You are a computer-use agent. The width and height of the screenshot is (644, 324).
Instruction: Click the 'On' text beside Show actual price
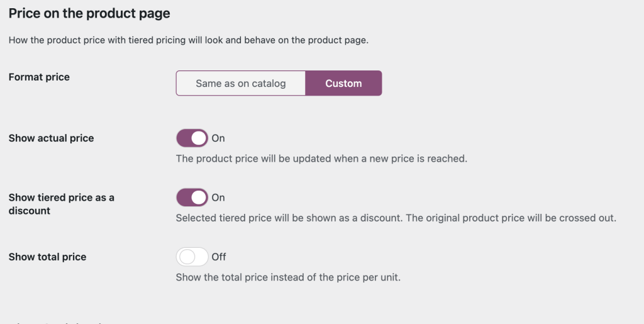pyautogui.click(x=218, y=138)
